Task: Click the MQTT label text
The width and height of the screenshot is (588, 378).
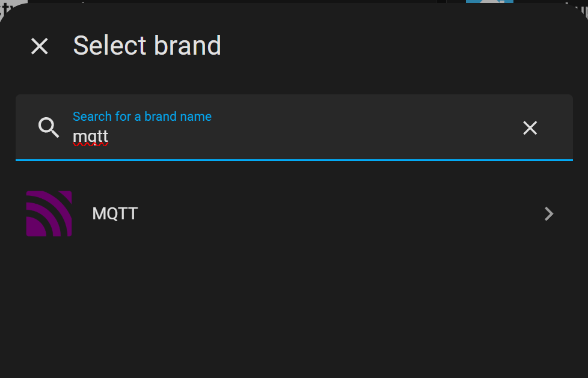Action: (x=114, y=213)
